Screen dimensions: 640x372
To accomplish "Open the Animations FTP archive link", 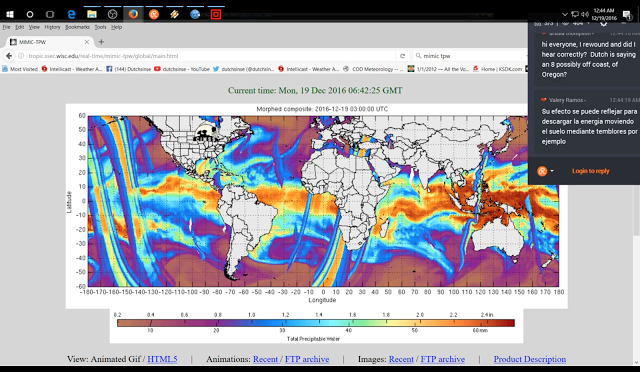I will pos(307,359).
